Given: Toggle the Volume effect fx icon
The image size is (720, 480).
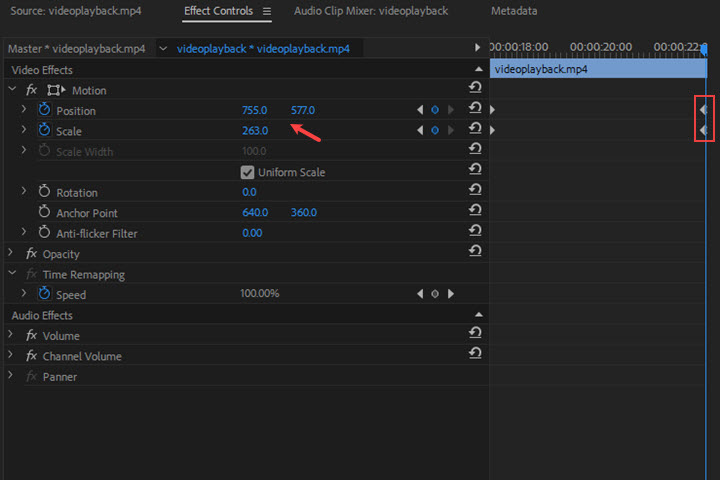Looking at the screenshot, I should [x=31, y=335].
